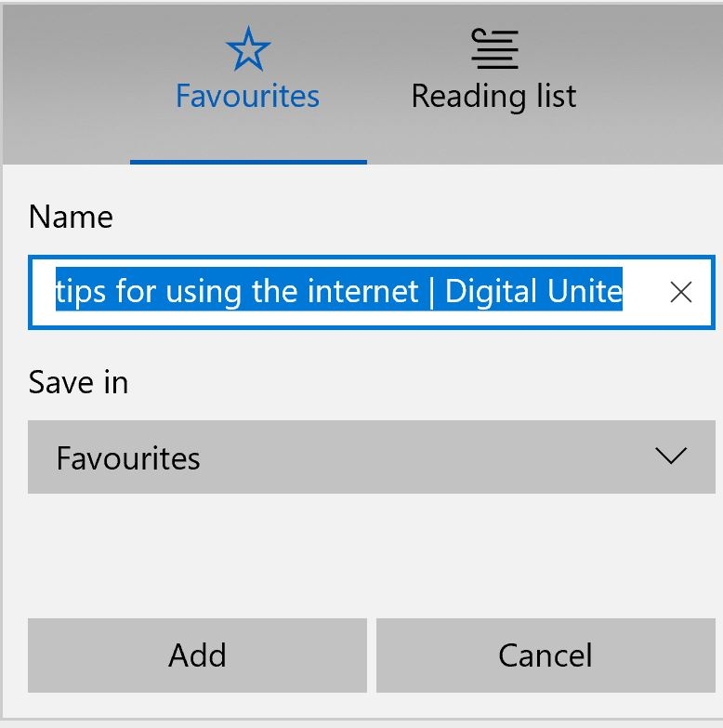Screen dimensions: 723x728
Task: Click the blue underline below Favourites tab
Action: [248, 162]
